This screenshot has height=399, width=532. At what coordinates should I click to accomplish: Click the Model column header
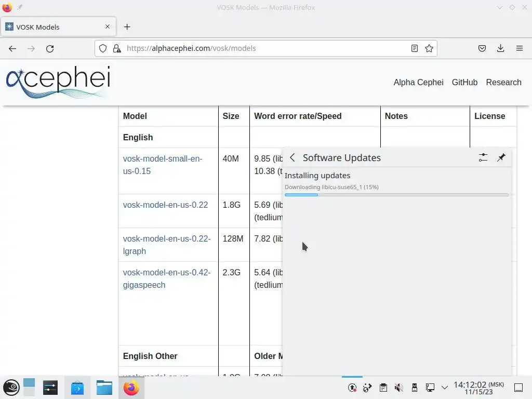(135, 116)
